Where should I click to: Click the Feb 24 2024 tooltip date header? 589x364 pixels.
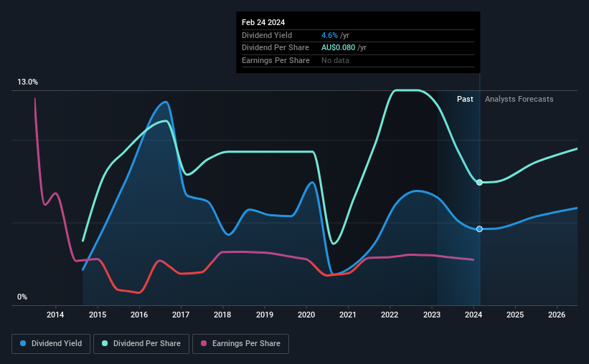pos(263,22)
